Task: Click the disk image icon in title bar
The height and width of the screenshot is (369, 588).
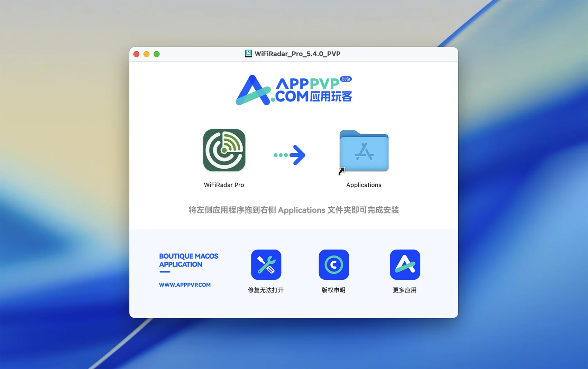Action: point(248,54)
